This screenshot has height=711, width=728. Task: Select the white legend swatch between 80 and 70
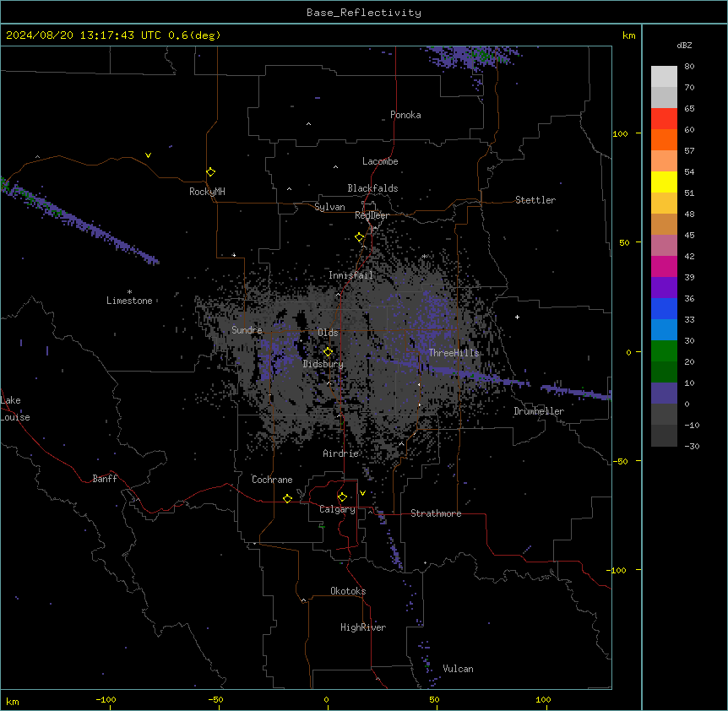tap(664, 77)
